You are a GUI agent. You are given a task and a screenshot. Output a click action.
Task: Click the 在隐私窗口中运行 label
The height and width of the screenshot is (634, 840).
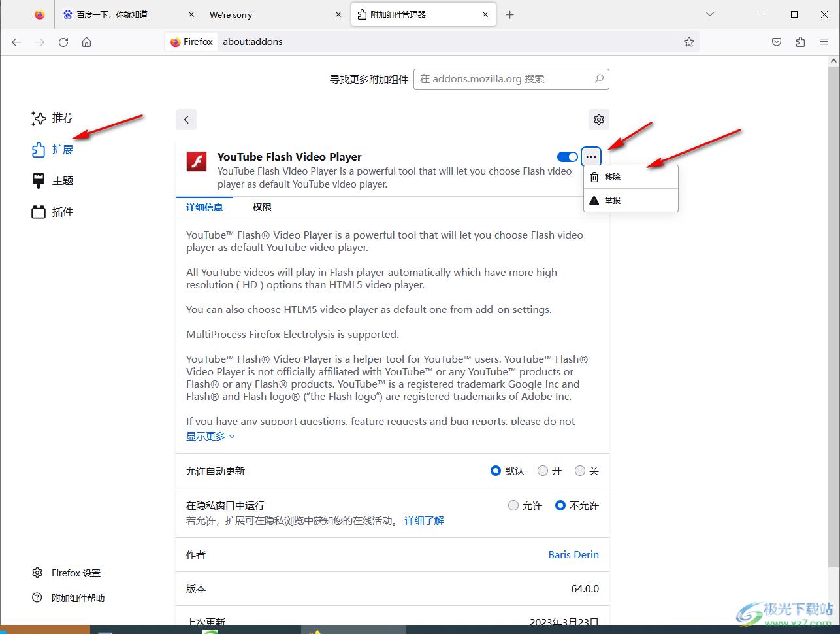225,505
